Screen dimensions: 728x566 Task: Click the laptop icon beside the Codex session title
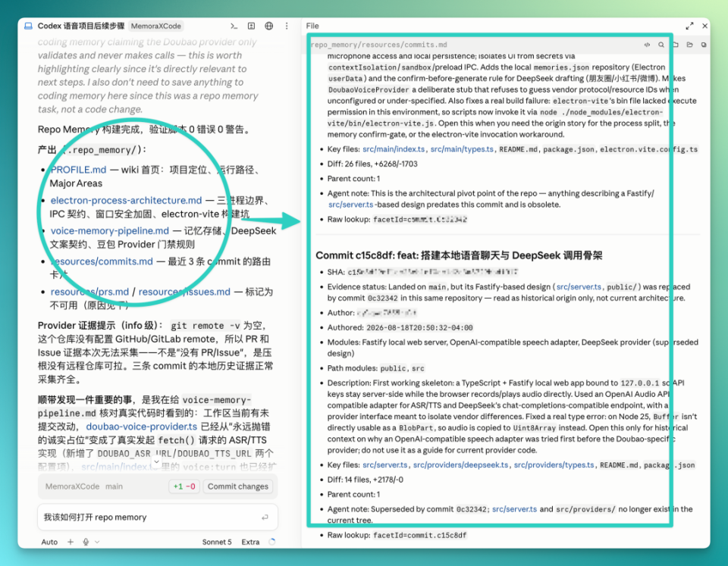pos(28,26)
